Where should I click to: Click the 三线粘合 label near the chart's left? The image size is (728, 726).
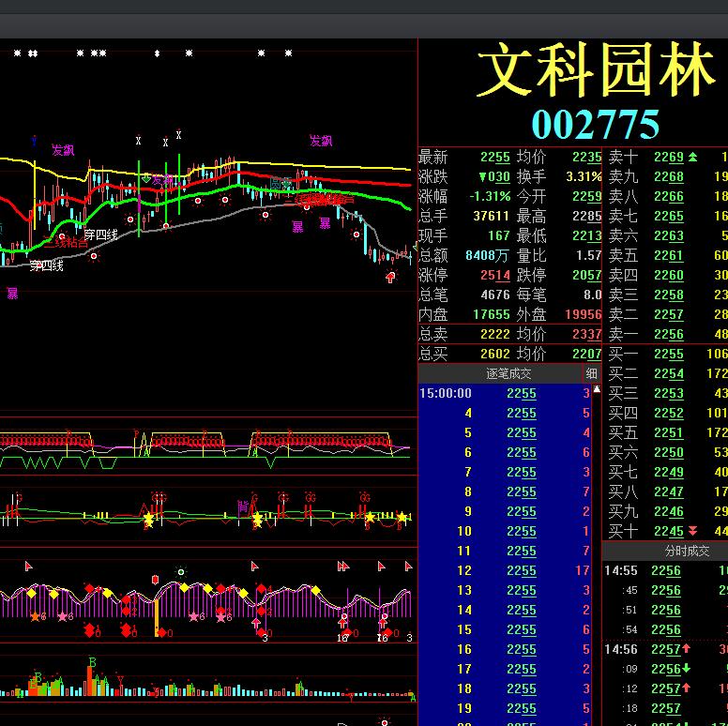(66, 242)
